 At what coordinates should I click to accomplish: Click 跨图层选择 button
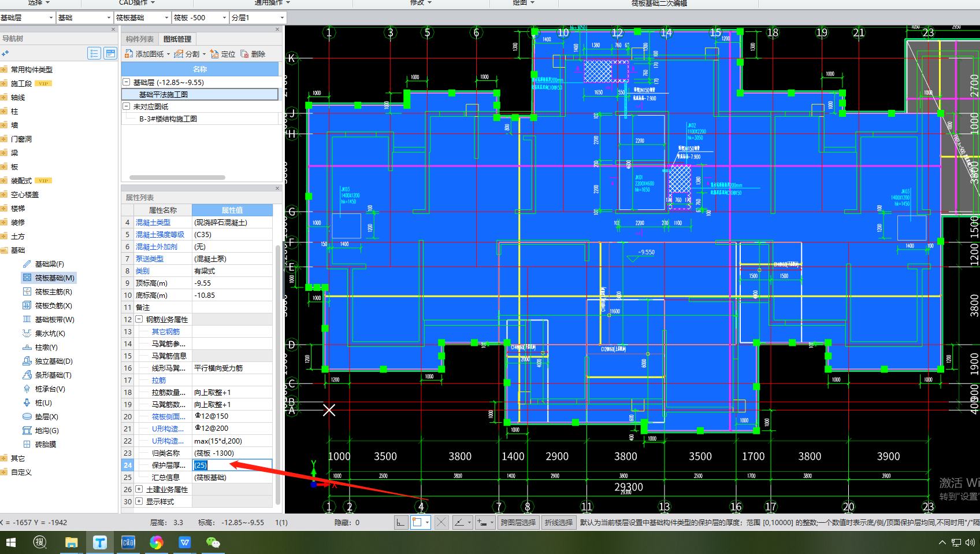click(x=518, y=522)
